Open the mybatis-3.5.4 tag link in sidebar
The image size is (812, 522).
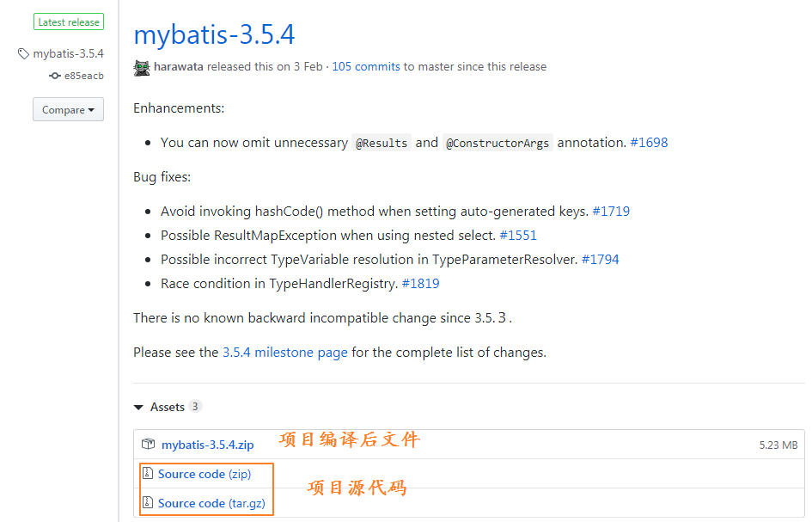(x=69, y=53)
